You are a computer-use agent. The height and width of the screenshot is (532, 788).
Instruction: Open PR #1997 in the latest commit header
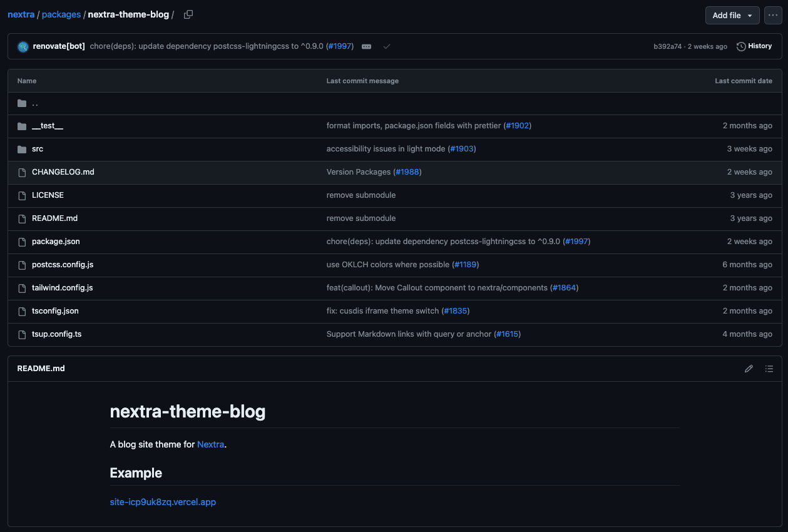(x=340, y=46)
